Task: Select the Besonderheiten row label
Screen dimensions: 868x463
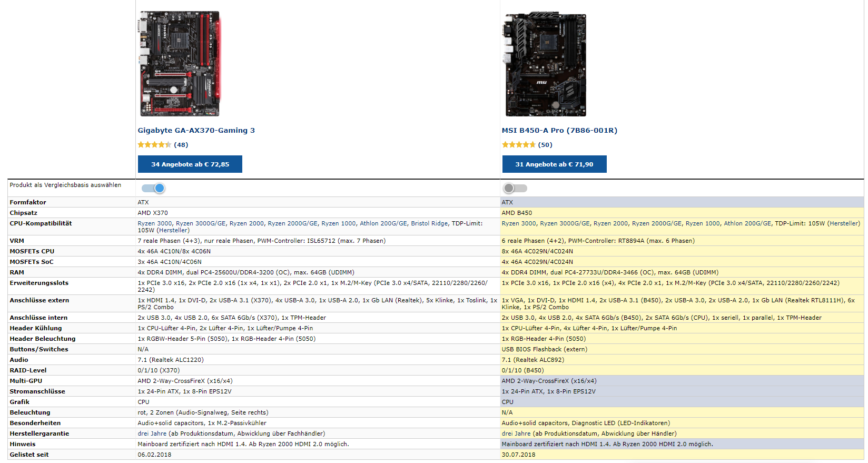Action: (35, 423)
